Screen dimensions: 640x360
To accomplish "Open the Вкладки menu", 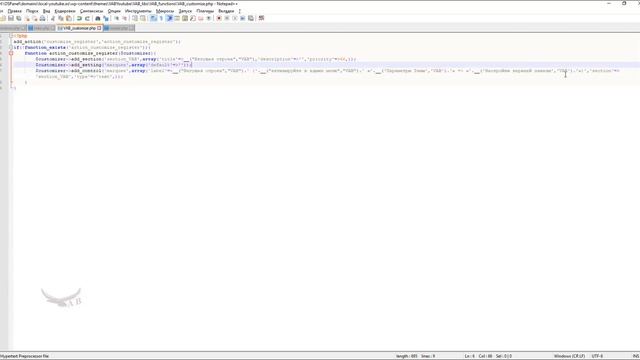I will point(226,11).
